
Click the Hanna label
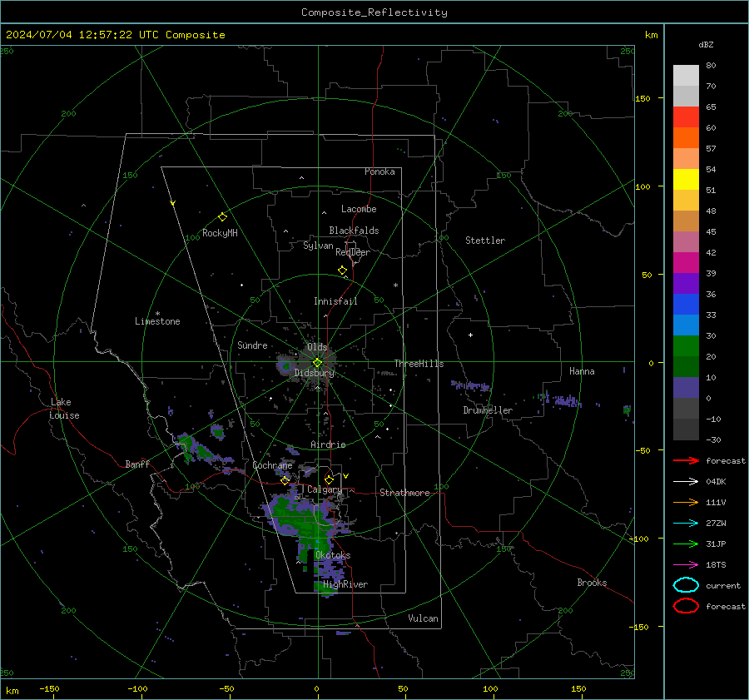tap(582, 371)
